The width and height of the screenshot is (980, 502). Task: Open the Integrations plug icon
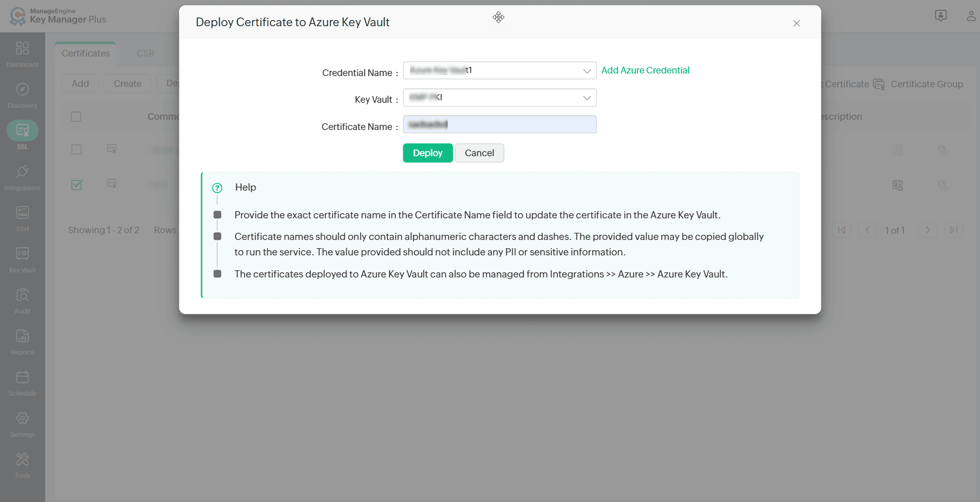[x=23, y=172]
